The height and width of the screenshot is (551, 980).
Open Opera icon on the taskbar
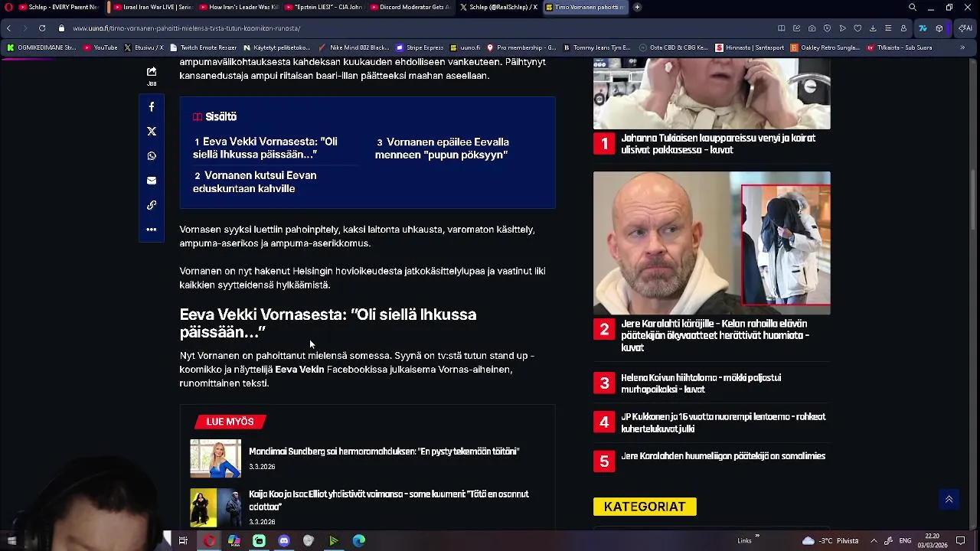click(209, 541)
